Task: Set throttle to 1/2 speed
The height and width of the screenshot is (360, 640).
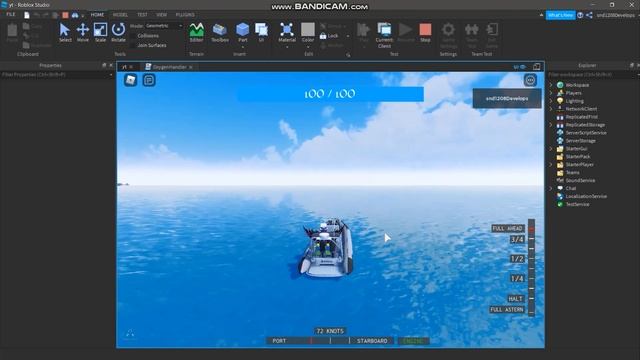Action: 517,259
